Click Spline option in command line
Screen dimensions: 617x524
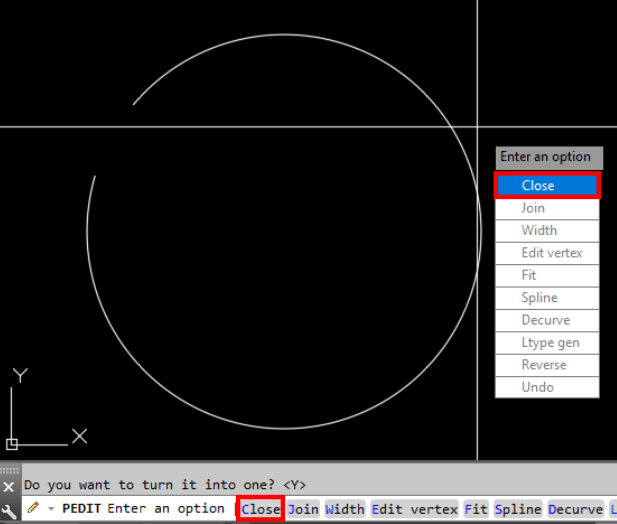(518, 509)
